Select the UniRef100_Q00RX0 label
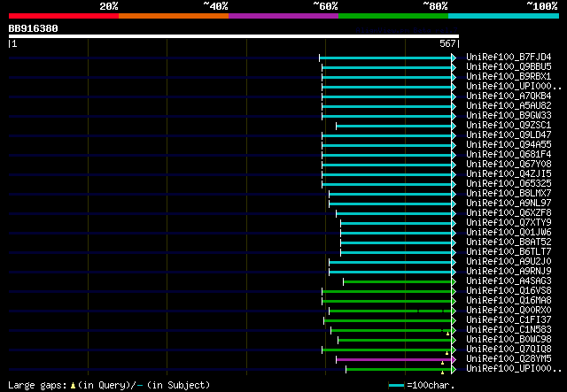The image size is (567, 392). (509, 311)
